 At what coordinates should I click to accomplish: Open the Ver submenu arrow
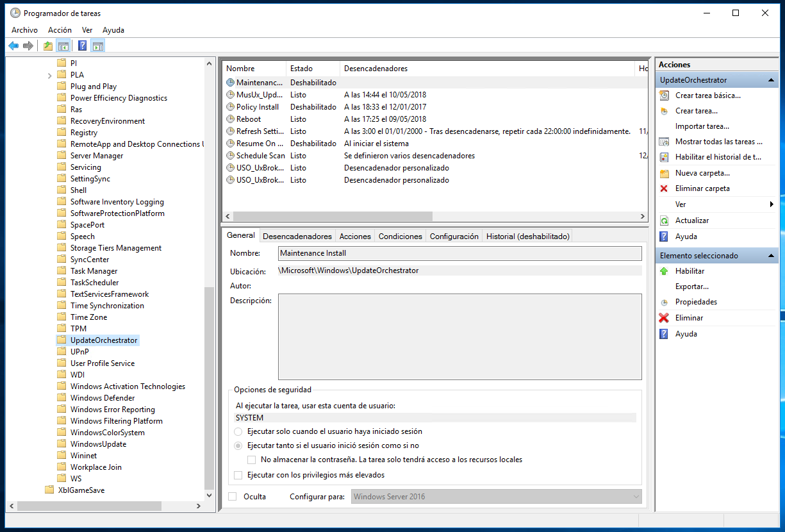tap(772, 204)
